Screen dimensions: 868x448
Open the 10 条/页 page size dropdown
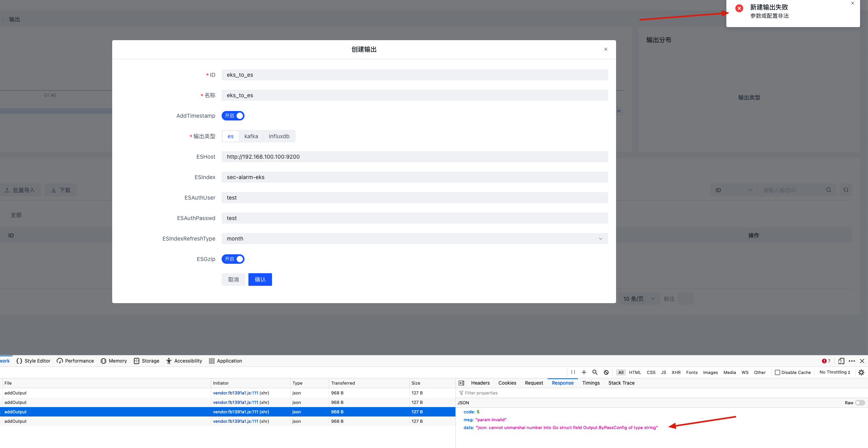[639, 299]
